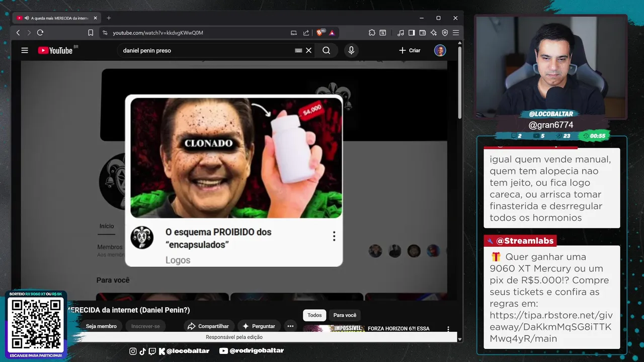The image size is (644, 362).
Task: Select the 'Todos' filter chip
Action: click(314, 315)
